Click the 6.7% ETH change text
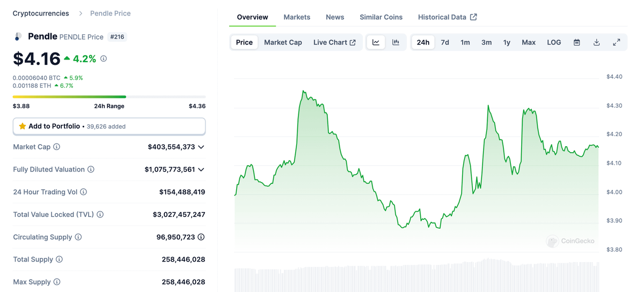644x292 pixels. [x=67, y=86]
